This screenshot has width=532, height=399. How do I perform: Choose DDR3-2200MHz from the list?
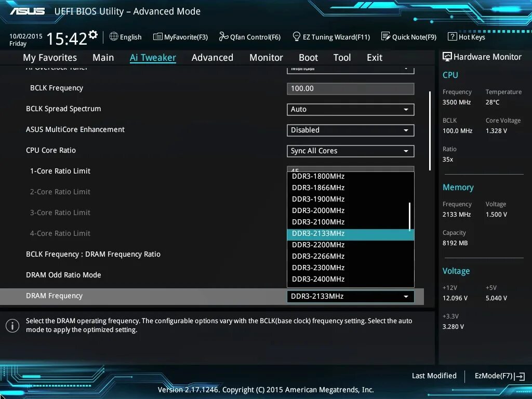point(351,245)
